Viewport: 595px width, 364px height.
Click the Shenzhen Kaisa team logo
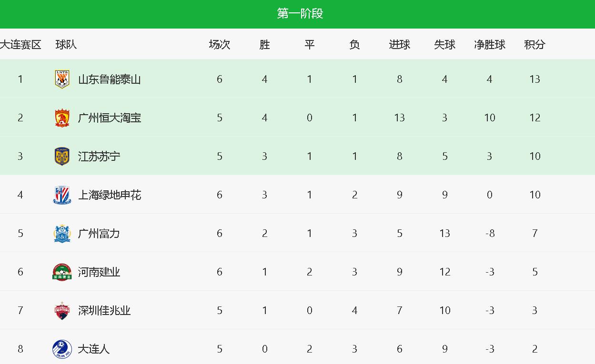click(62, 310)
